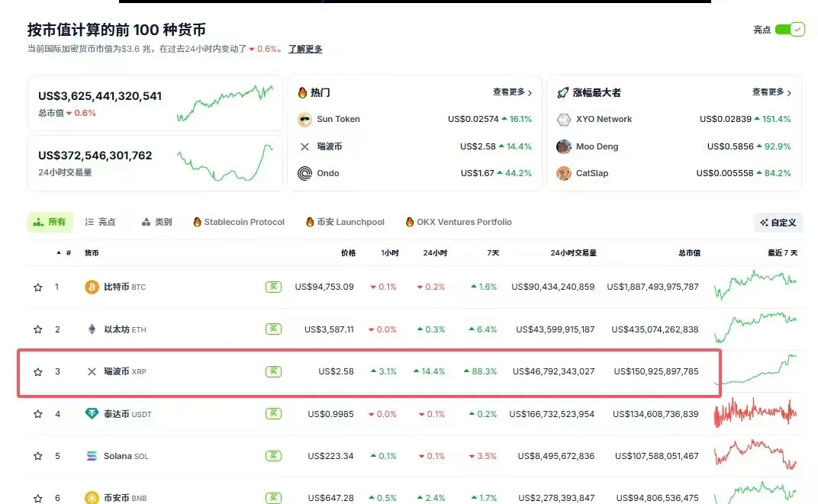818x504 pixels.
Task: Click the Tether USDT coin icon
Action: (92, 414)
